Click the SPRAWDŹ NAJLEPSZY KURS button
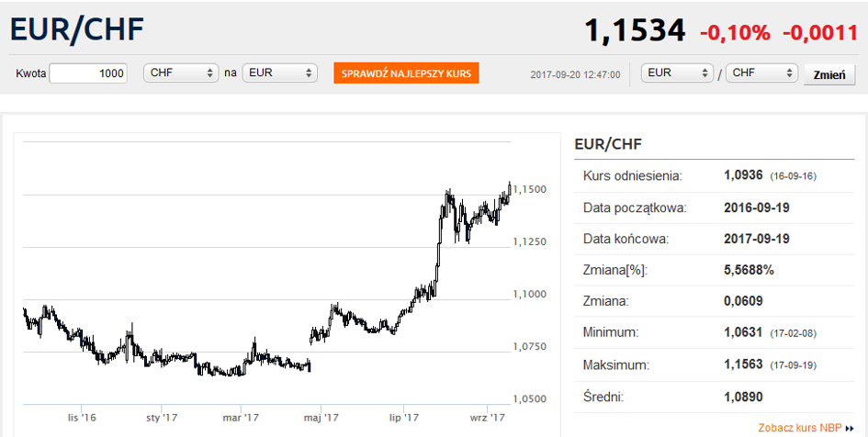868x437 pixels. coord(406,73)
